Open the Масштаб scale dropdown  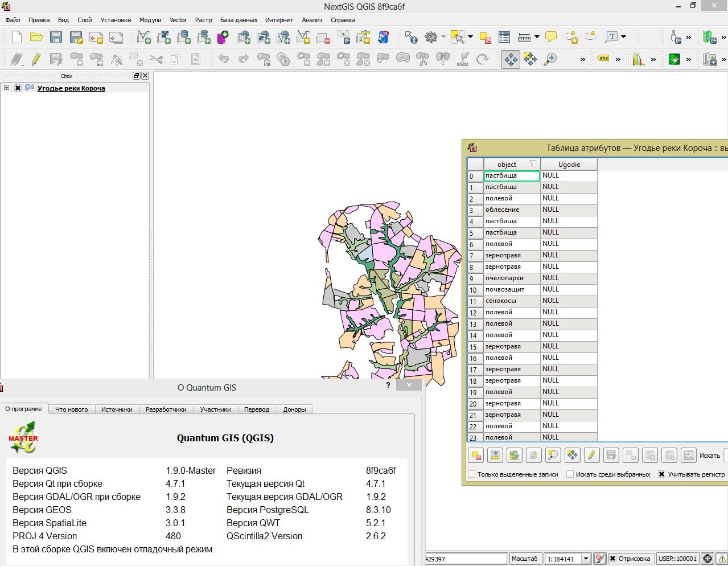[586, 559]
